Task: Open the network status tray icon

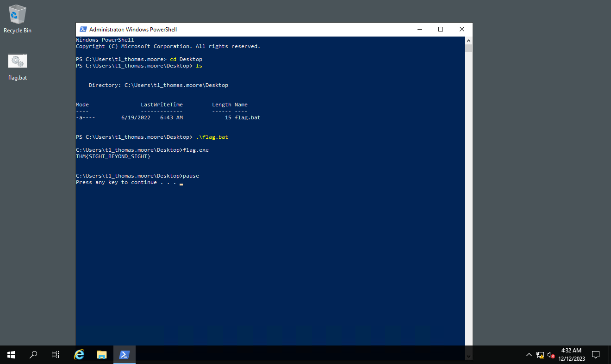Action: 540,355
